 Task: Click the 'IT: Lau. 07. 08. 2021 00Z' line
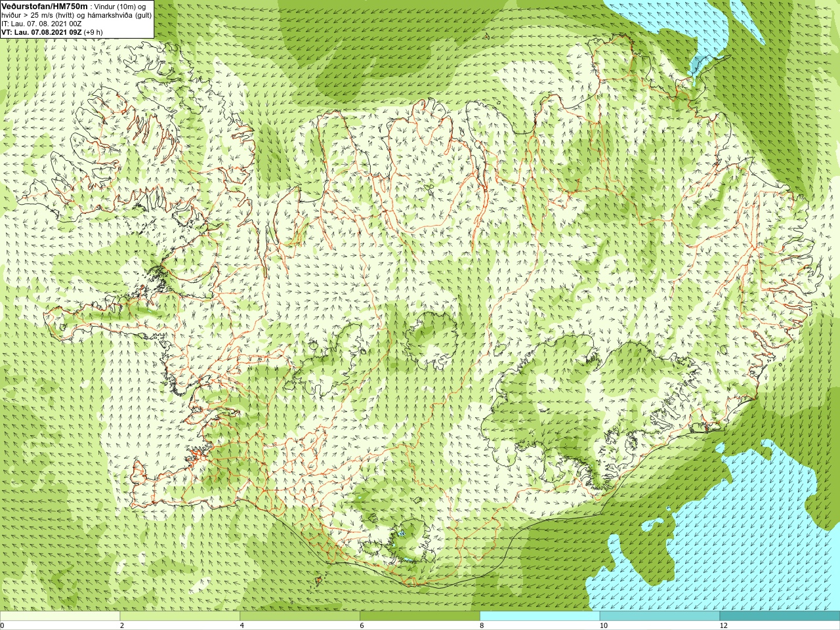(x=41, y=24)
